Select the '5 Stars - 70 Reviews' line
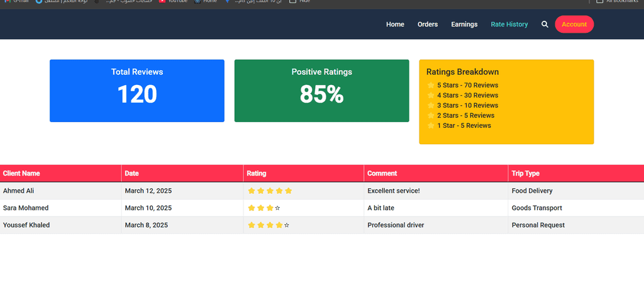644x301 pixels. (x=467, y=85)
